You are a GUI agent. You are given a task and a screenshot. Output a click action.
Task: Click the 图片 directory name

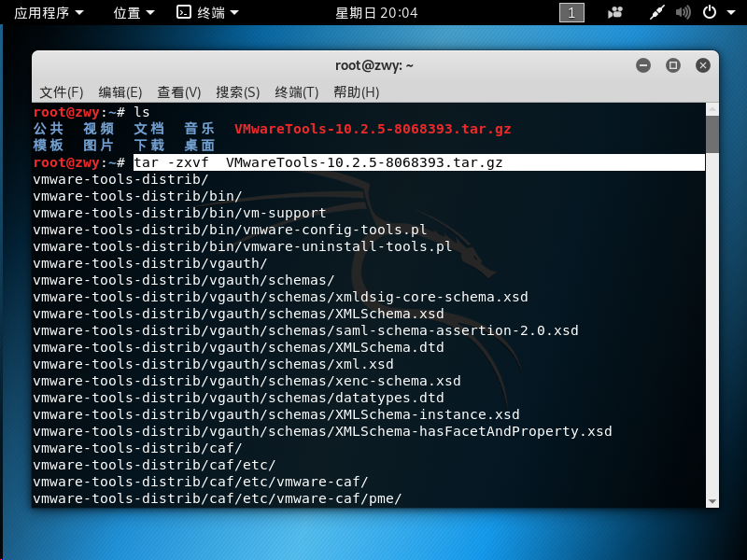coord(99,146)
